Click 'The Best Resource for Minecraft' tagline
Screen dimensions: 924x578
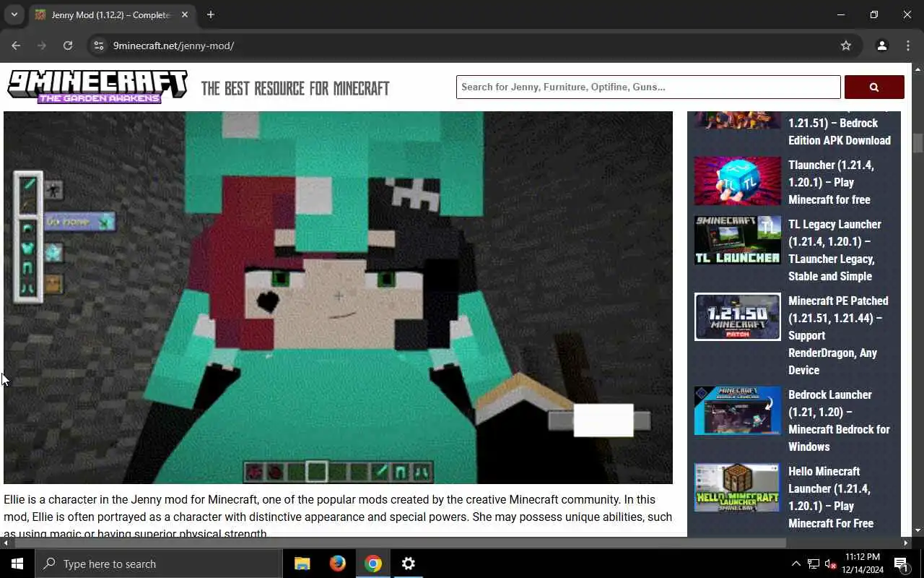(295, 88)
